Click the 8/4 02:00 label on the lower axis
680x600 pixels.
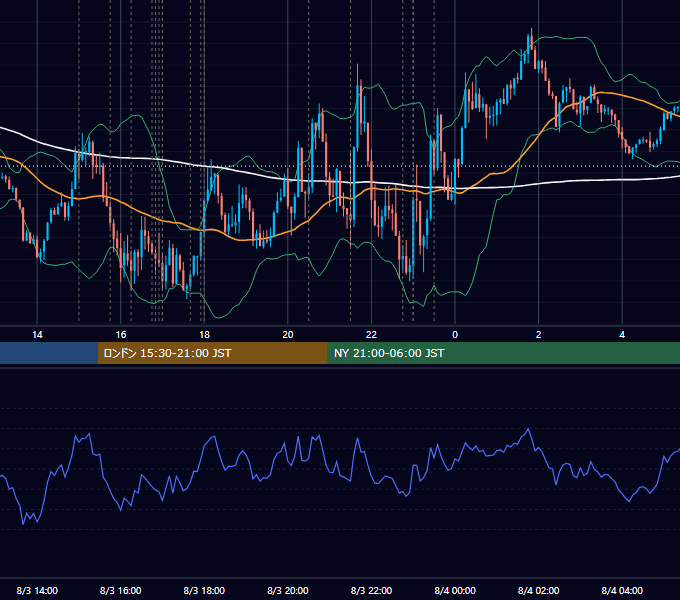point(539,590)
